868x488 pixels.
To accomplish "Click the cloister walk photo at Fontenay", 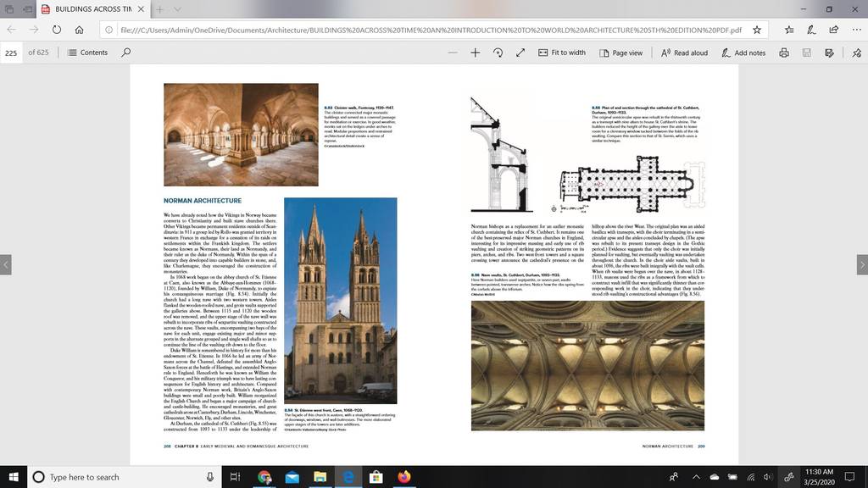I will coord(241,135).
